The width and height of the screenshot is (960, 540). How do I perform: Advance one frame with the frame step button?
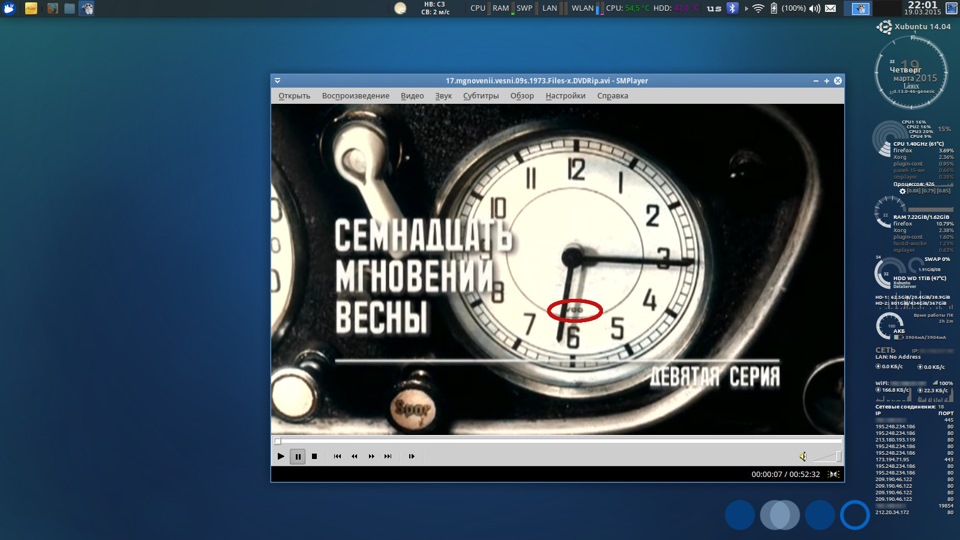click(x=411, y=456)
